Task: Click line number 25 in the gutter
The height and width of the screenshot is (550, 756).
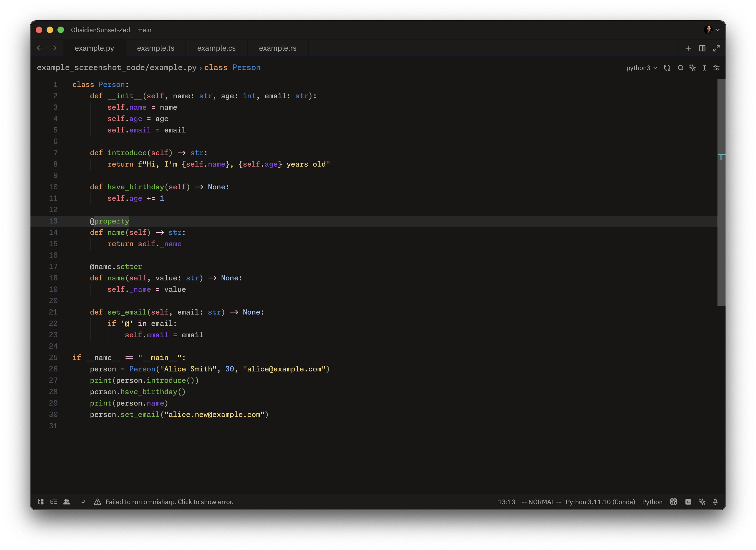Action: tap(53, 357)
